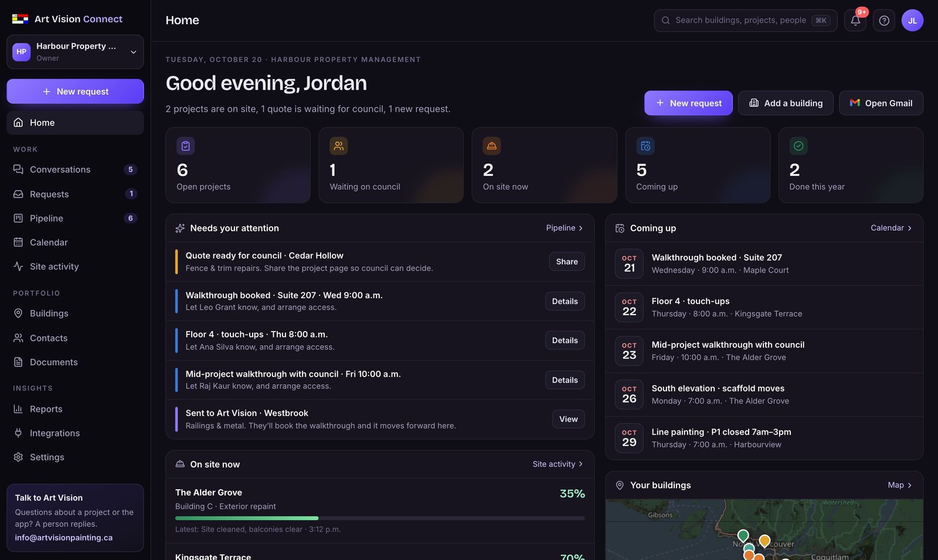Click the Coming up stat calendar icon

coord(645,146)
